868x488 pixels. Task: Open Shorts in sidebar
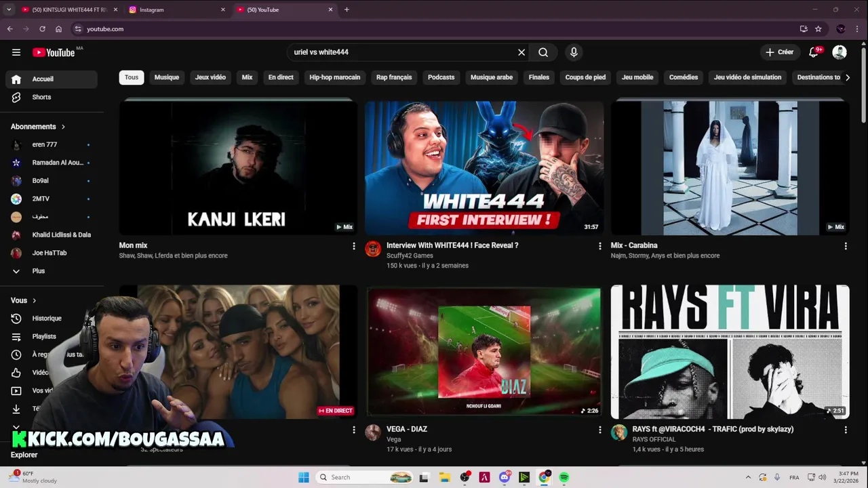[52, 97]
